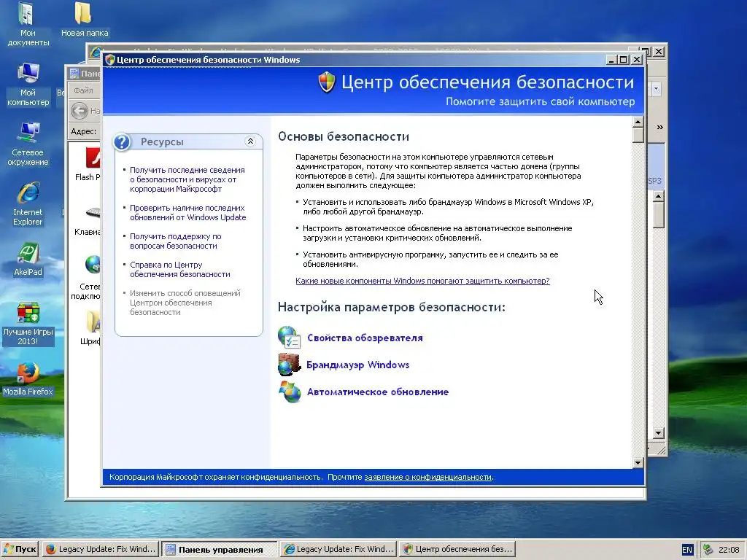This screenshot has height=560, width=747.
Task: Expand the toolbar overflow chevron in background window
Action: point(659,127)
